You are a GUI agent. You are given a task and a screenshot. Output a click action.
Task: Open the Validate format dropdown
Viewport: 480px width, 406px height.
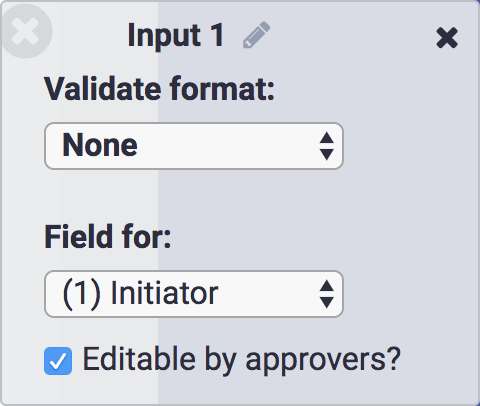[194, 146]
